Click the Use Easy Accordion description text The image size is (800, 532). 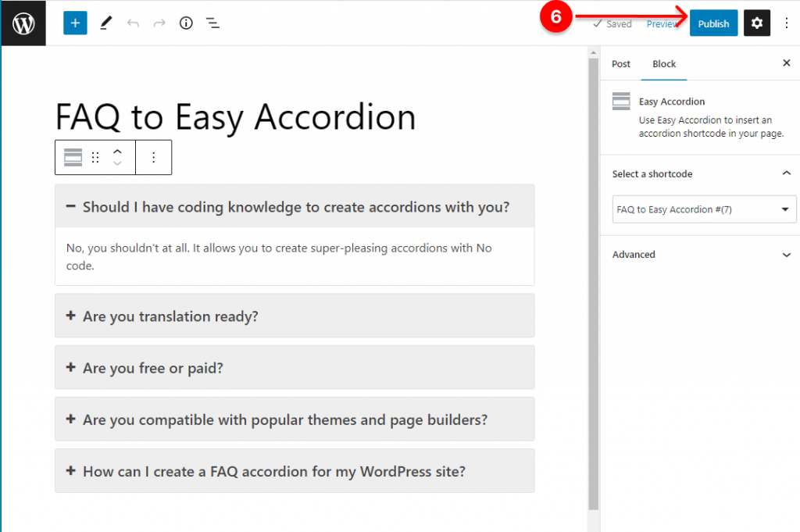[711, 127]
